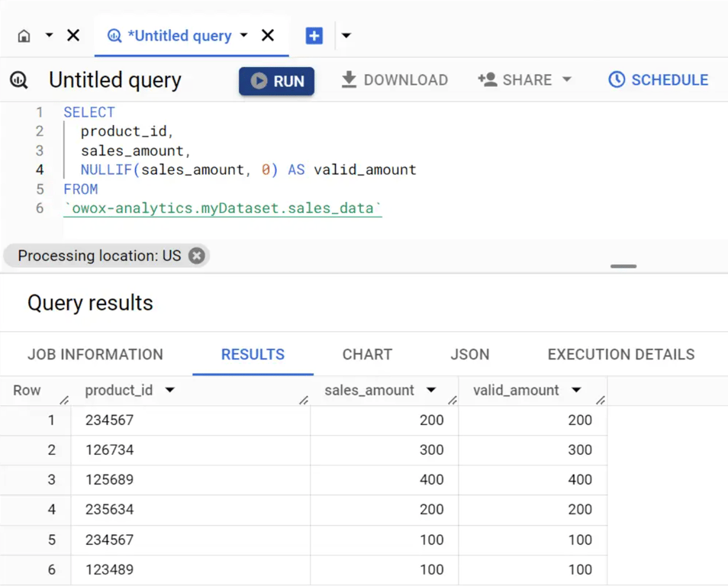Open valid_amount column menu arrow
728x586 pixels.
[576, 390]
